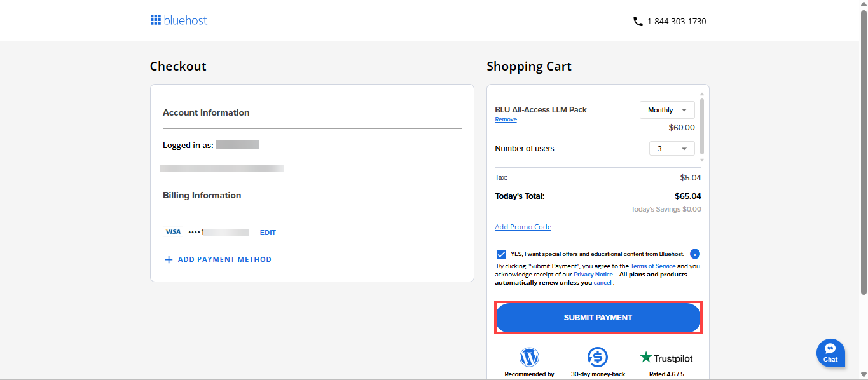Open the Monthly billing term dropdown
The height and width of the screenshot is (380, 868).
pyautogui.click(x=667, y=109)
